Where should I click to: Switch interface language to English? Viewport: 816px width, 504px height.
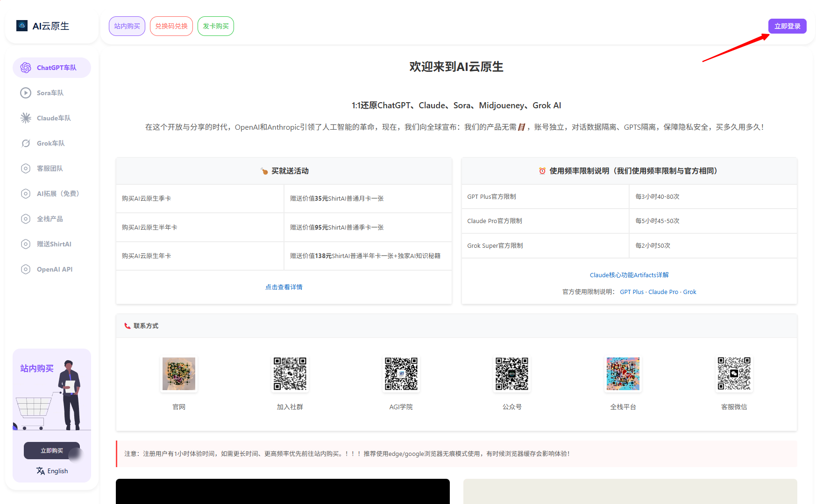pyautogui.click(x=52, y=471)
